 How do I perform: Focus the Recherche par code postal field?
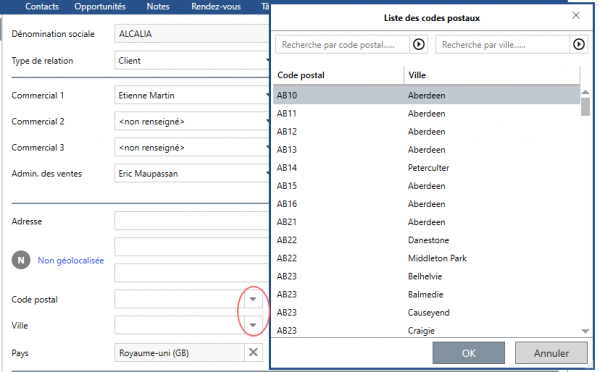tap(342, 45)
